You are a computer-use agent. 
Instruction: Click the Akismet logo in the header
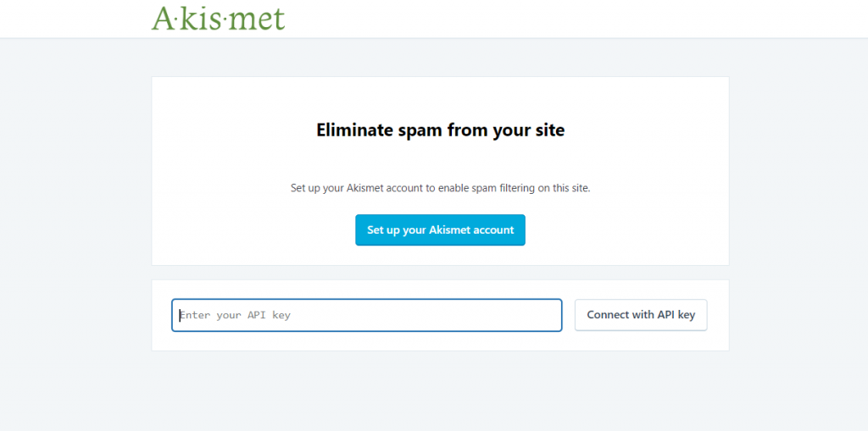pos(219,18)
